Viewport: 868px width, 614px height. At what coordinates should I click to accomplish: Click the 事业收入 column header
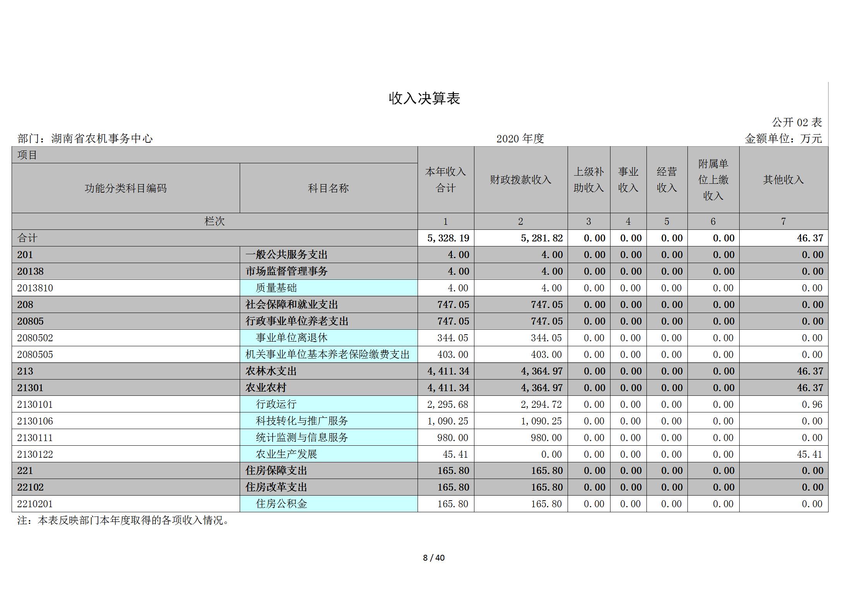[x=628, y=180]
